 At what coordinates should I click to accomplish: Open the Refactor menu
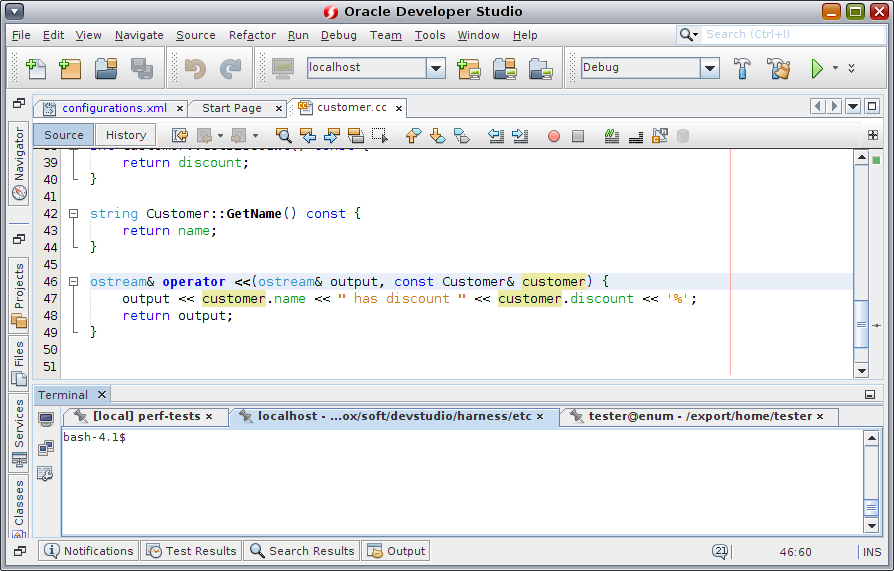coord(252,35)
